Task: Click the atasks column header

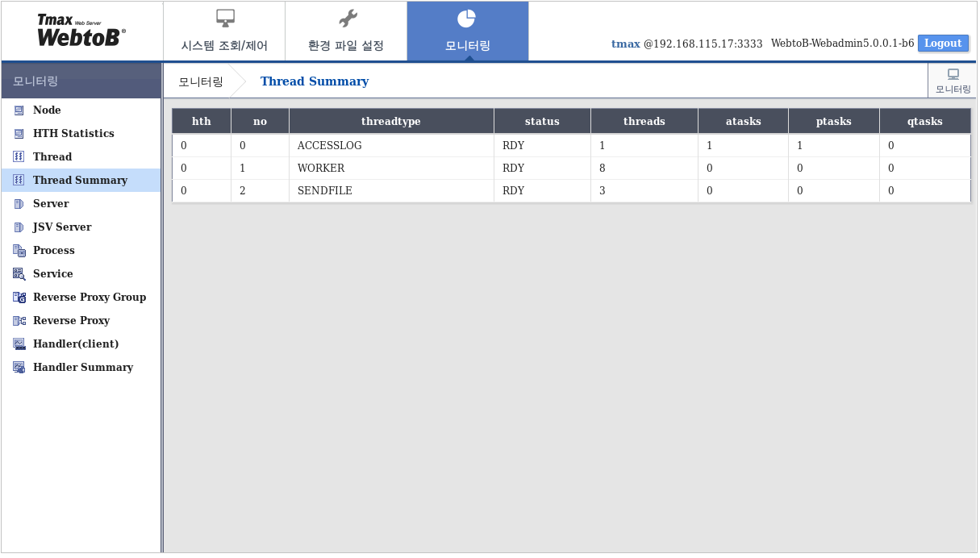Action: tap(744, 121)
